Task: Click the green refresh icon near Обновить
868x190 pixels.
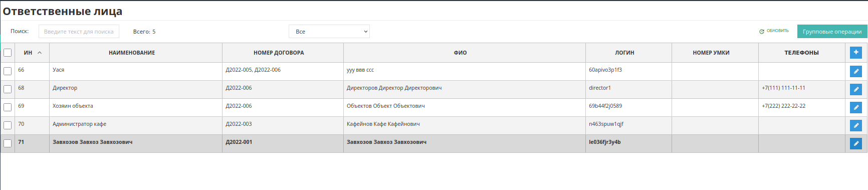Action: (762, 31)
